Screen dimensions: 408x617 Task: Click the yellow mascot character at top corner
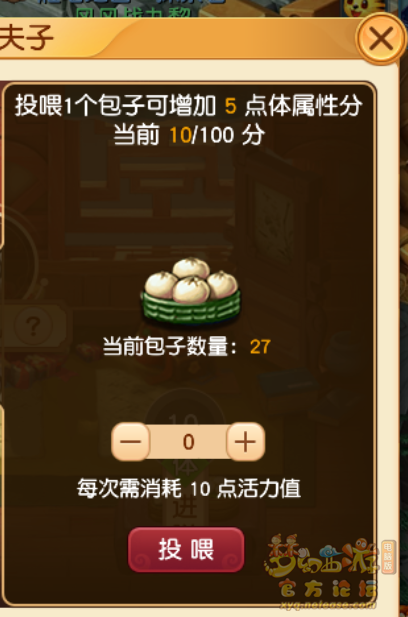tap(358, 8)
